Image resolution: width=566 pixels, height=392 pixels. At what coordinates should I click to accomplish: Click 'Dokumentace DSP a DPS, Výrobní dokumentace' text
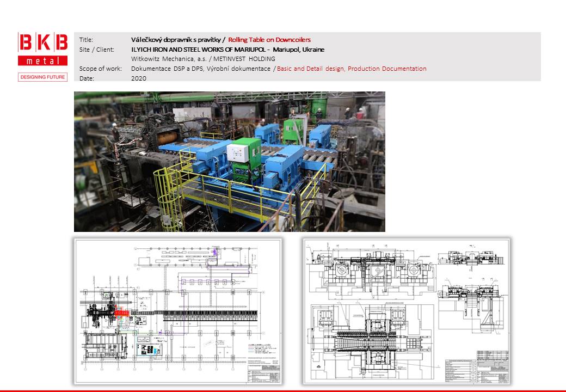[201, 69]
